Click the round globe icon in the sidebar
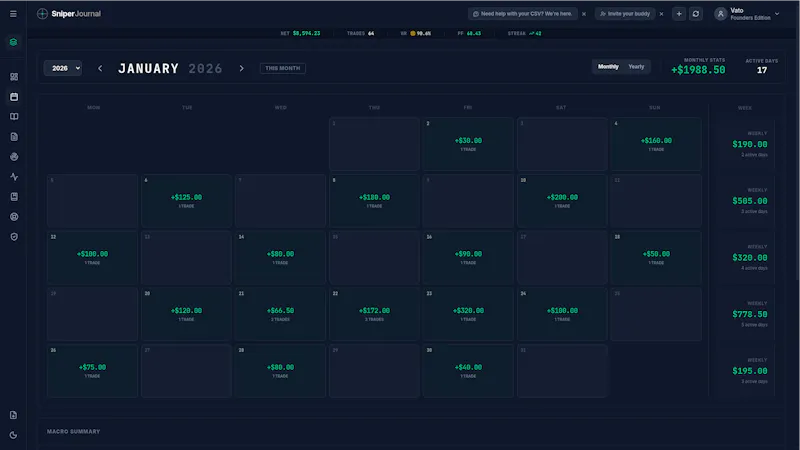The width and height of the screenshot is (800, 450). 14,157
